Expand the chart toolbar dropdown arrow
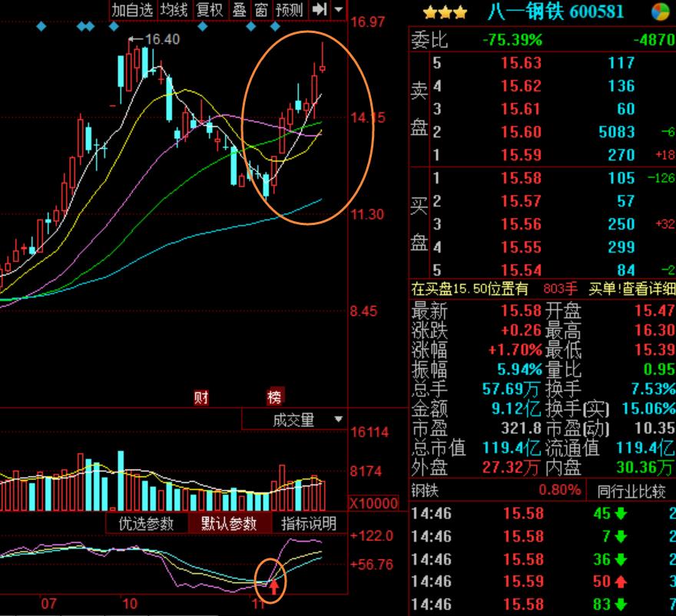 coord(339,9)
